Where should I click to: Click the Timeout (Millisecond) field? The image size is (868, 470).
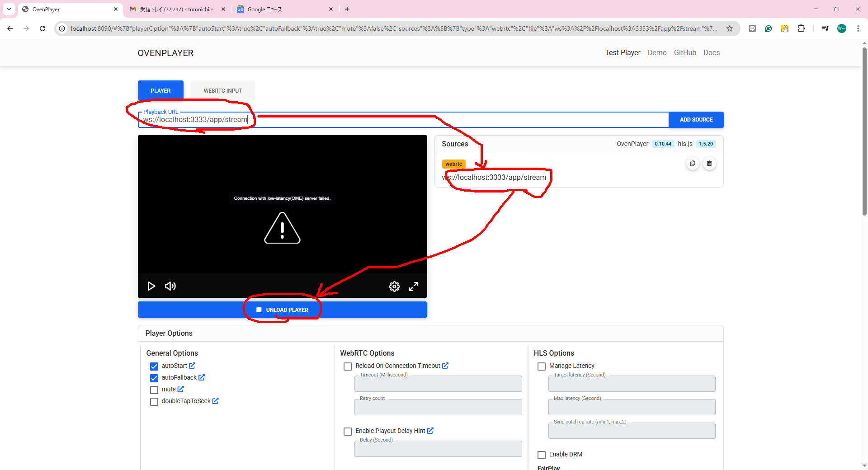click(438, 384)
